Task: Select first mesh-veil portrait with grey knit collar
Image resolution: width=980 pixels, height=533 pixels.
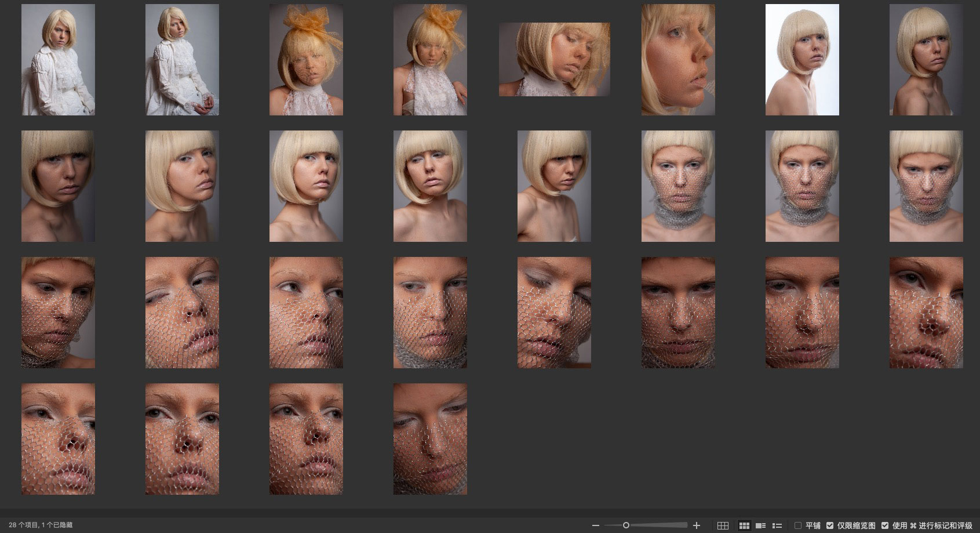Action: coord(678,186)
